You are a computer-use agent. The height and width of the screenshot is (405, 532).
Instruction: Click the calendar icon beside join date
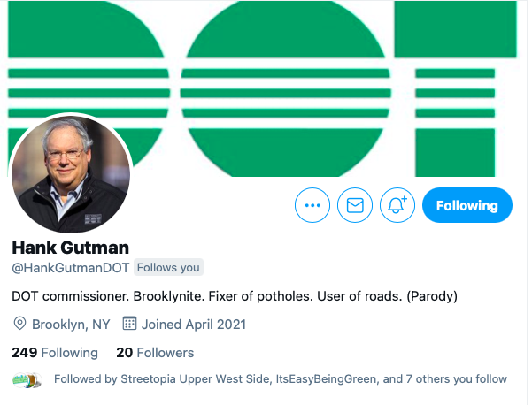129,324
